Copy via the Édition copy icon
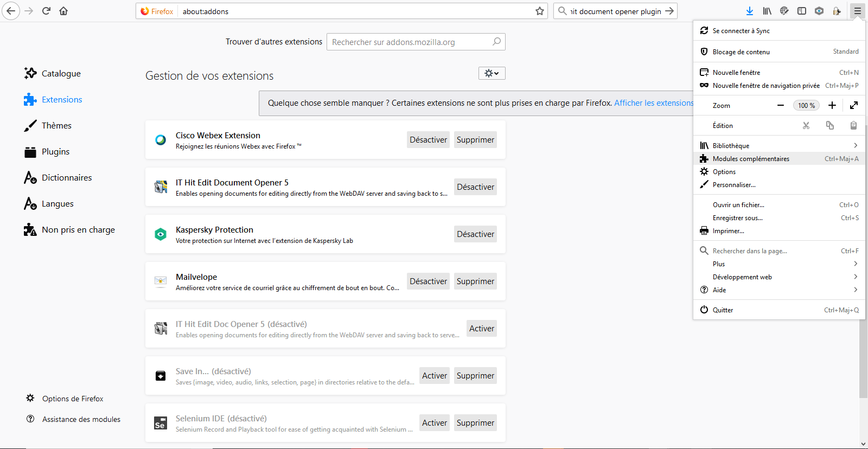Image resolution: width=868 pixels, height=449 pixels. 830,125
